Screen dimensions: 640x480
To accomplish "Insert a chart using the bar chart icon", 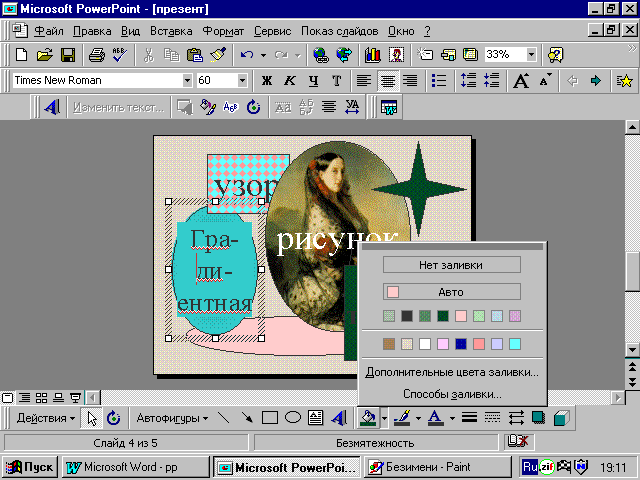I will (x=373, y=54).
